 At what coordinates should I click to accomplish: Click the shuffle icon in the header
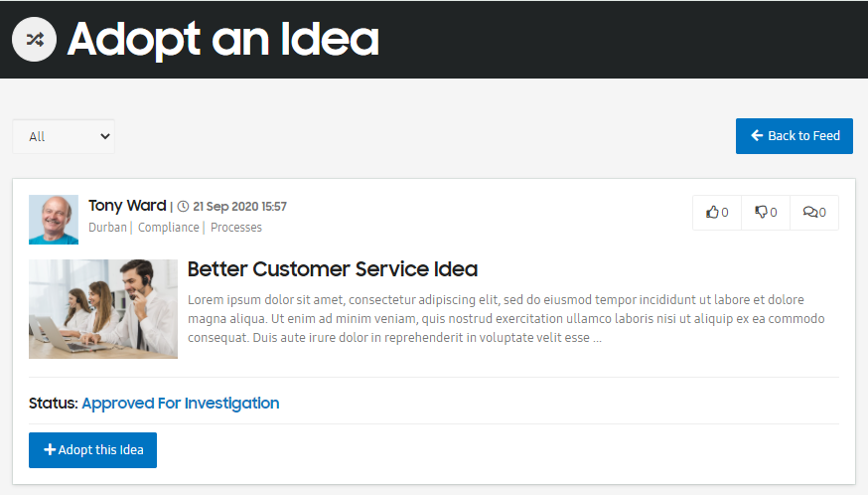[34, 40]
